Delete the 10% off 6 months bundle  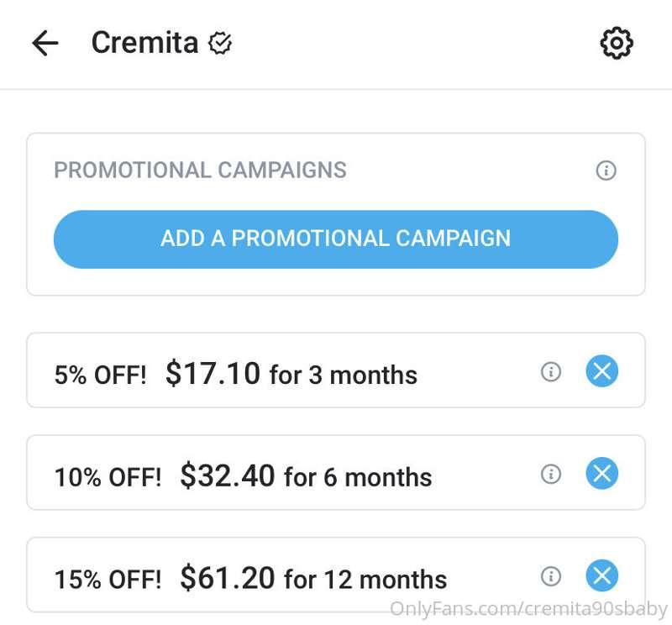601,473
